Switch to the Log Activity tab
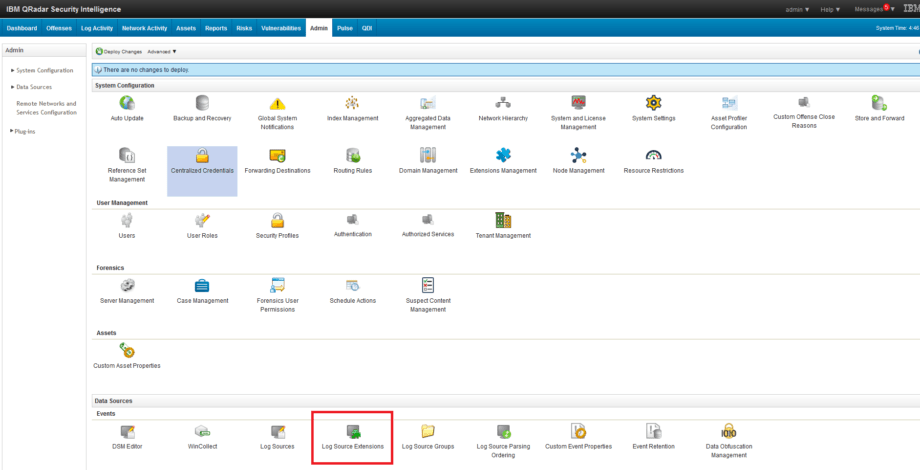 [96, 28]
